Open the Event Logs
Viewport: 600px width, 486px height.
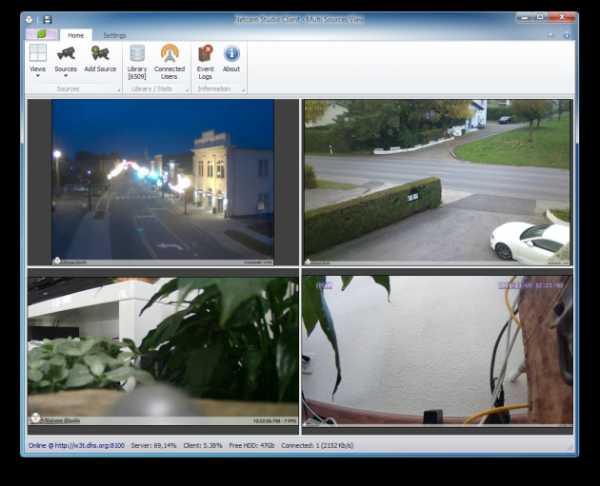[x=205, y=54]
